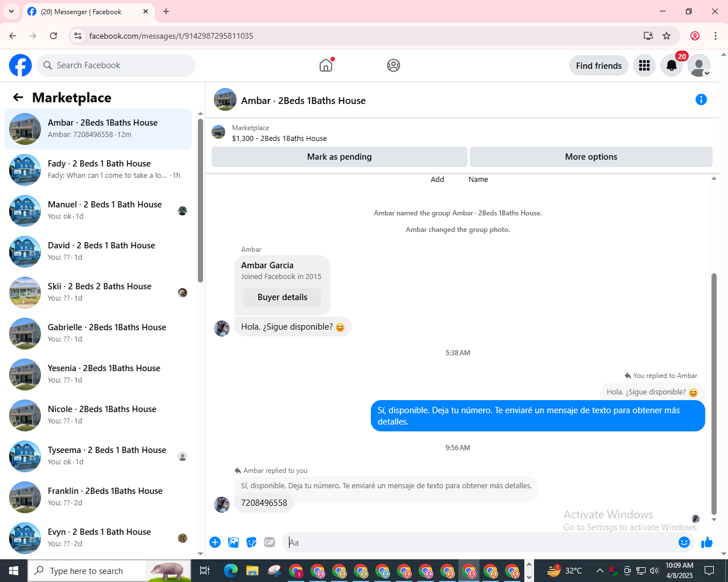The width and height of the screenshot is (728, 582).
Task: Click the Marketplace listing $1,300 thumbnail
Action: coord(218,132)
